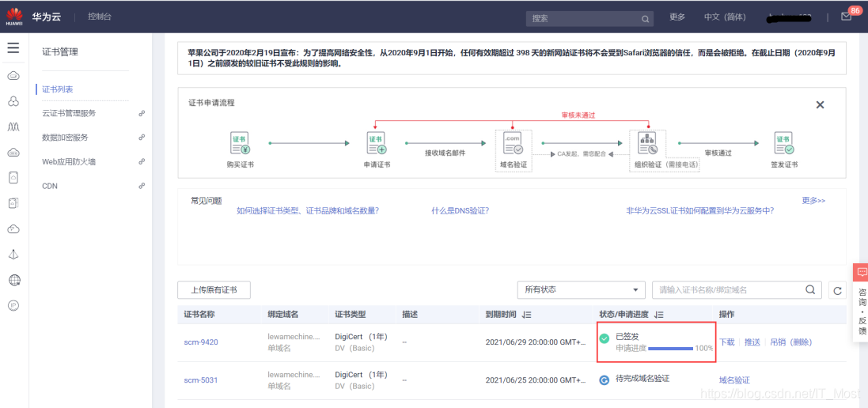Viewport: 868px width, 408px height.
Task: Open 云证书管理服务 from side menu
Action: [69, 113]
